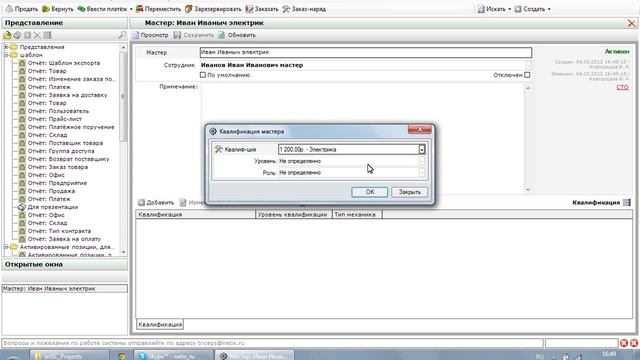The width and height of the screenshot is (640, 360).
Task: Click the Сотрудник field dropdown button
Action: [x=528, y=65]
